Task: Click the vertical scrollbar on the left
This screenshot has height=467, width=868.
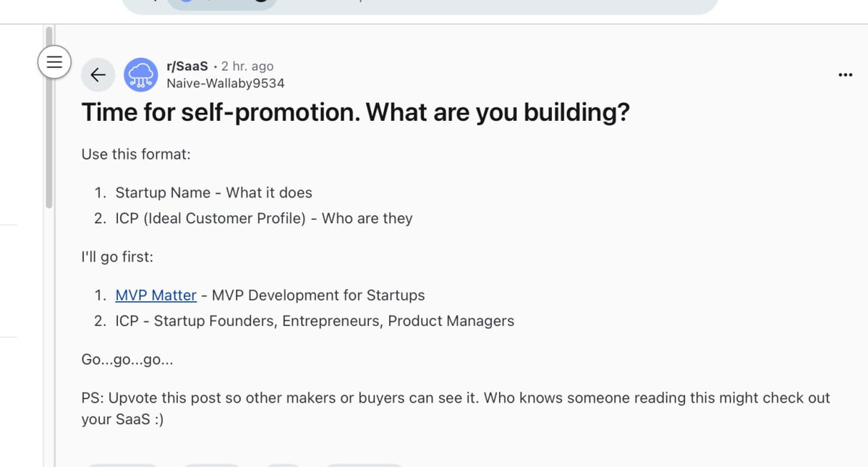Action: click(48, 116)
